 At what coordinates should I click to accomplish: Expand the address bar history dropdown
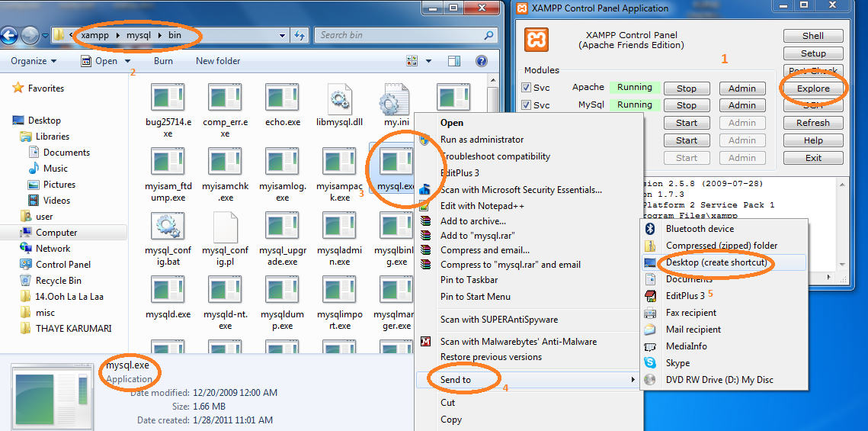pos(283,35)
